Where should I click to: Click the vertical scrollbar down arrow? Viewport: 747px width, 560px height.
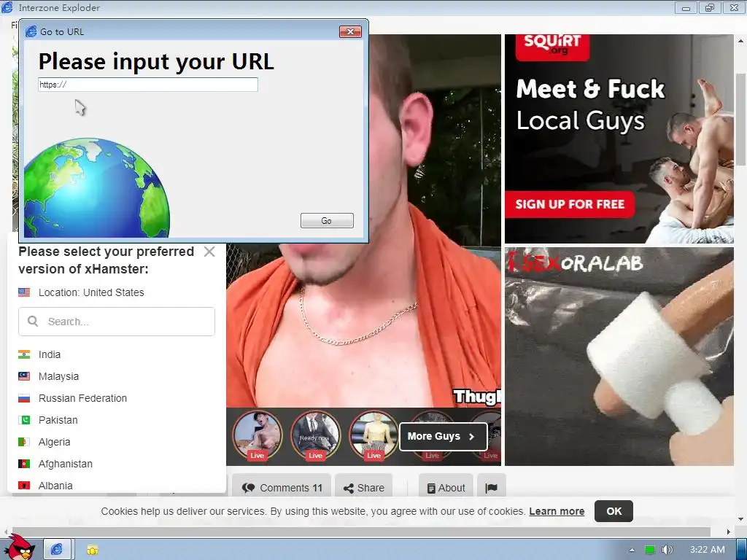pos(740,519)
